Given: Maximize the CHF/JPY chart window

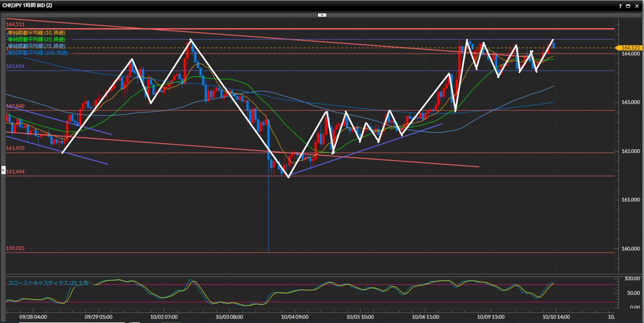Looking at the screenshot, I should tap(628, 6).
